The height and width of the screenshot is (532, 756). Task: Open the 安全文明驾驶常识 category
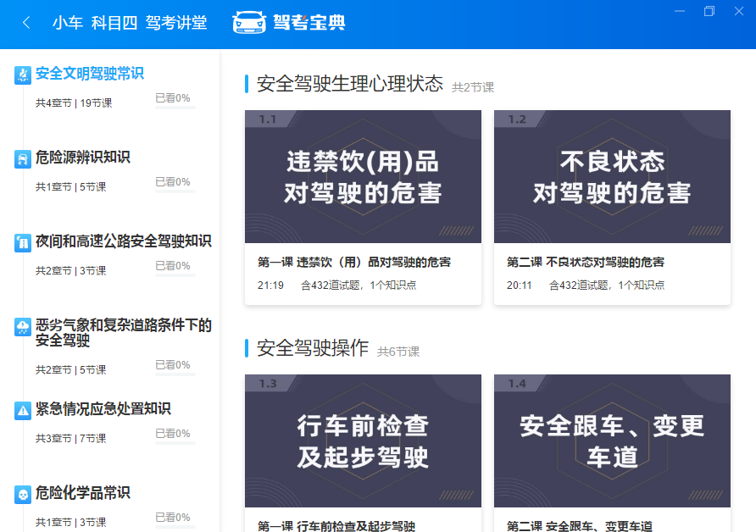point(90,74)
